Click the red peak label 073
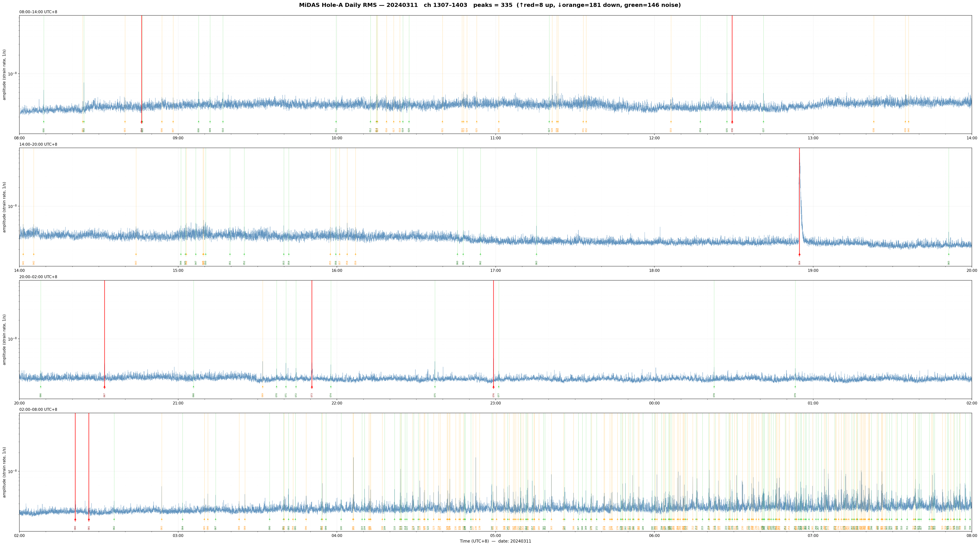The image size is (980, 546). coord(312,395)
